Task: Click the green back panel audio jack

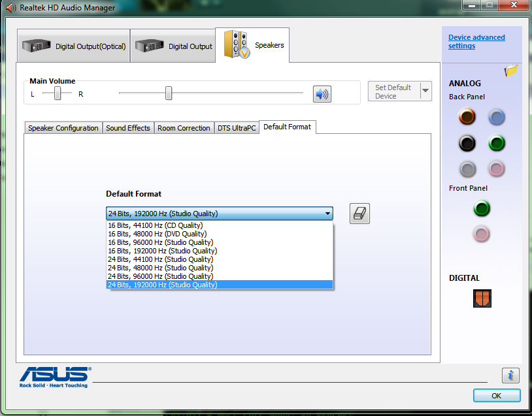Action: [x=497, y=143]
